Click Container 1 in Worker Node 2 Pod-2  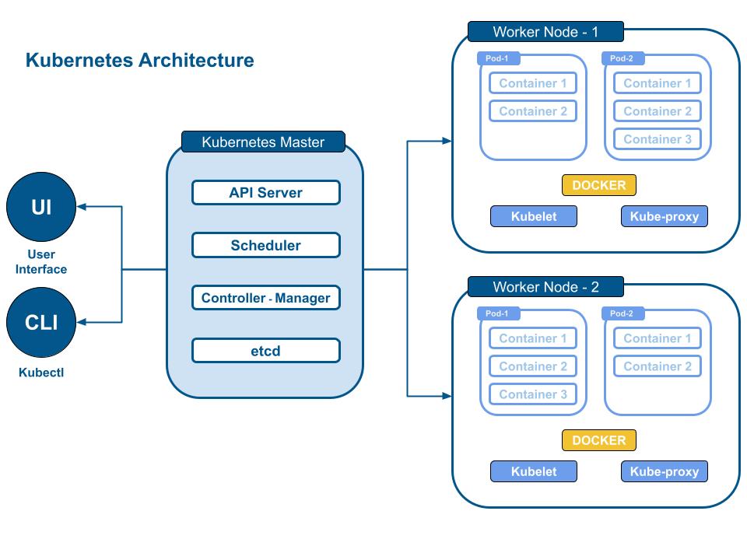tap(658, 338)
